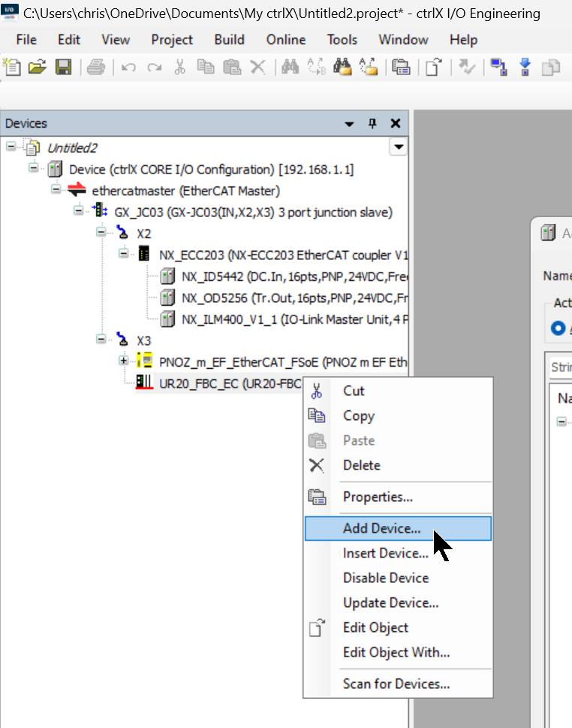Click the Delete X toolbar icon
Viewport: 572px width, 728px height.
[x=257, y=68]
